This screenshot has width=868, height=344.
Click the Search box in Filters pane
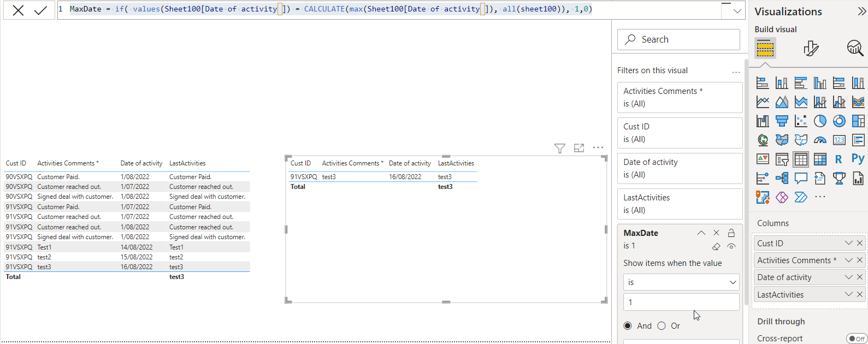click(x=678, y=39)
